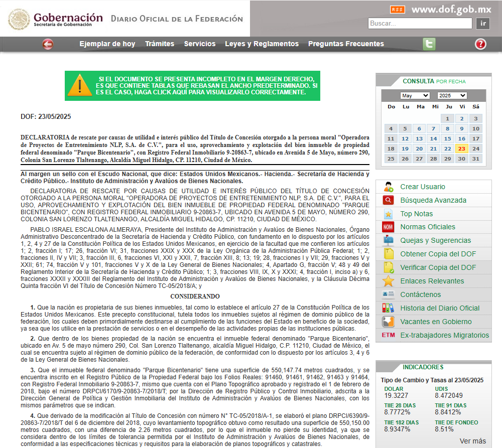The image size is (502, 448).
Task: Click the green incomplete-document notice banner
Action: [192, 86]
